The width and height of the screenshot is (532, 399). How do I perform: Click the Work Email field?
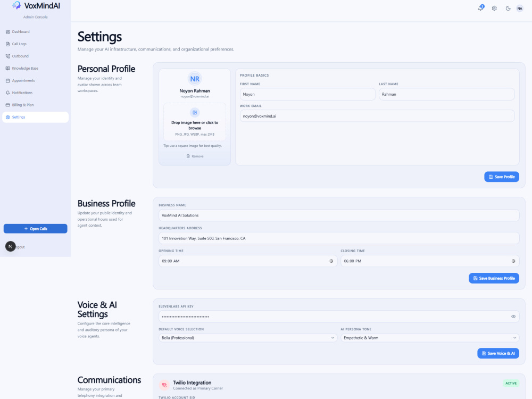377,116
